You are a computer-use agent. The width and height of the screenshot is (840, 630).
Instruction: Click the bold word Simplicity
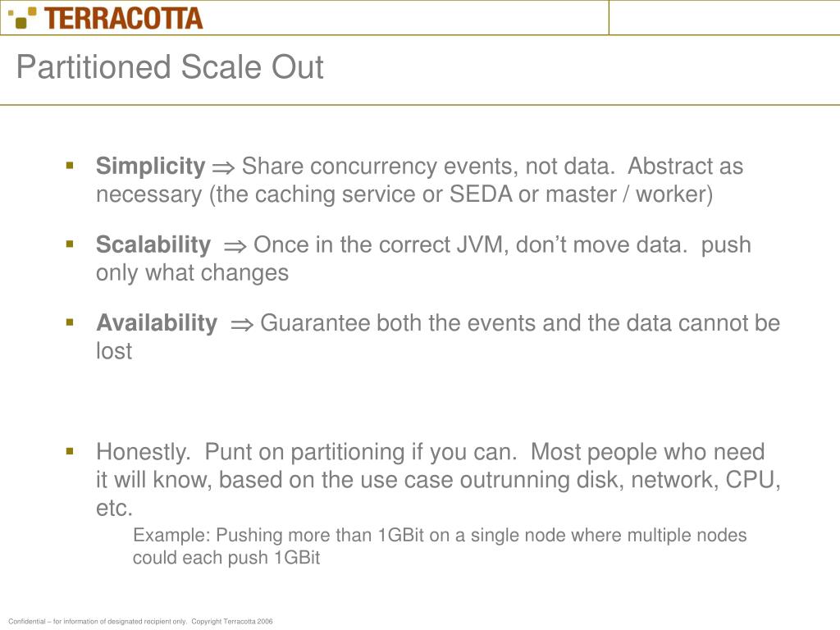[x=151, y=167]
